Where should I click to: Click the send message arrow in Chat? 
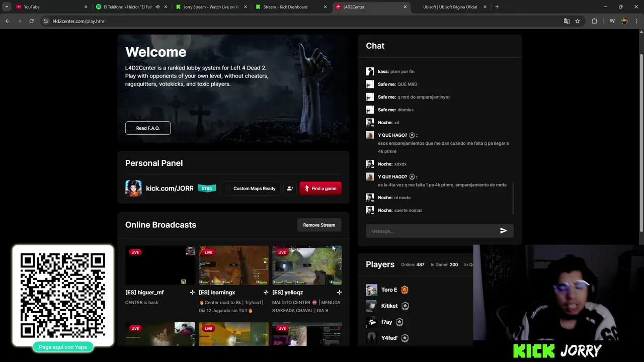503,231
